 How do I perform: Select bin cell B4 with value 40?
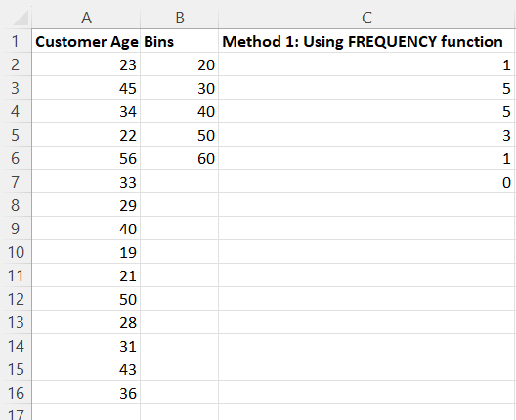click(180, 111)
